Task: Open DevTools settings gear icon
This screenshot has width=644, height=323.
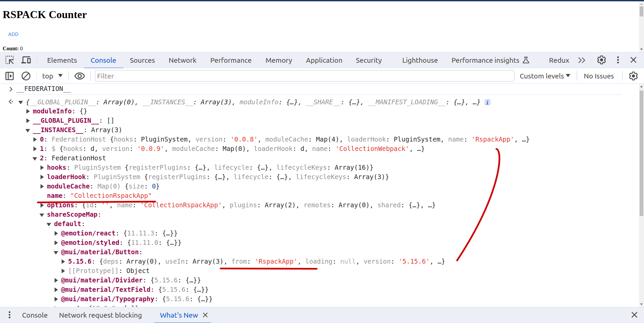Action: 601,60
